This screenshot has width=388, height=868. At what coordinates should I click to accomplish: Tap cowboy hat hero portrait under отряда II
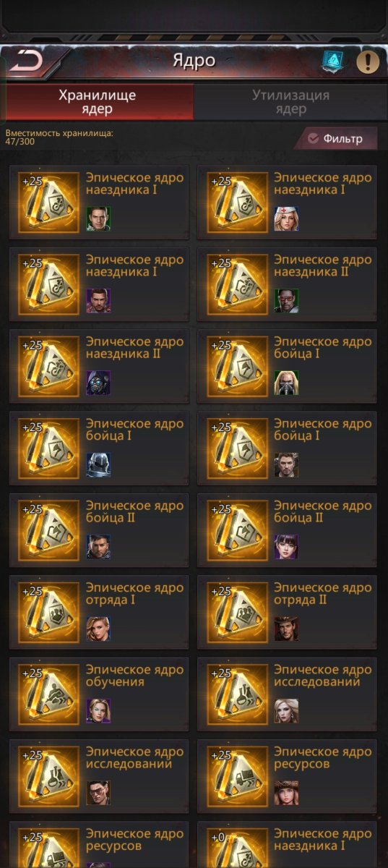click(286, 629)
